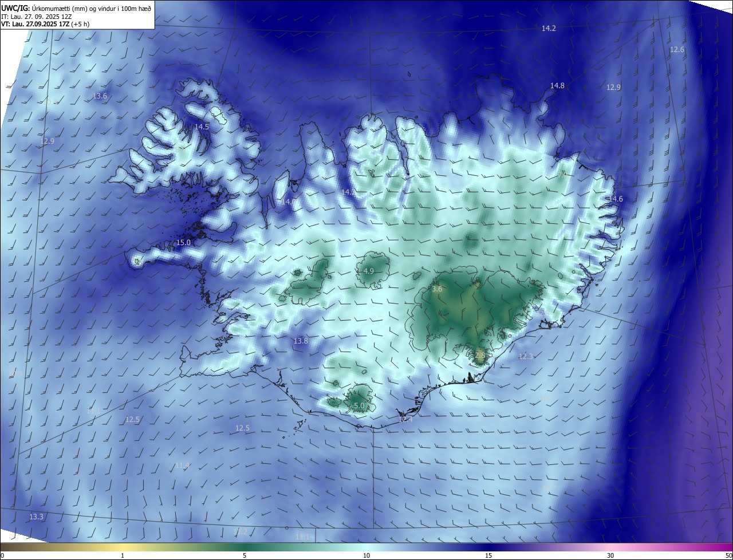The height and width of the screenshot is (560, 733).
Task: Click the 13.3 value label
Action: click(x=36, y=516)
